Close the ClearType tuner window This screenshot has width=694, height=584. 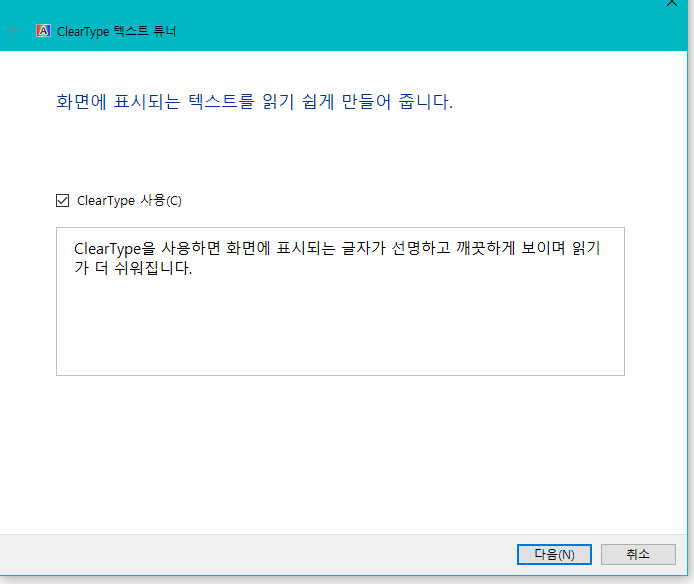pos(672,3)
